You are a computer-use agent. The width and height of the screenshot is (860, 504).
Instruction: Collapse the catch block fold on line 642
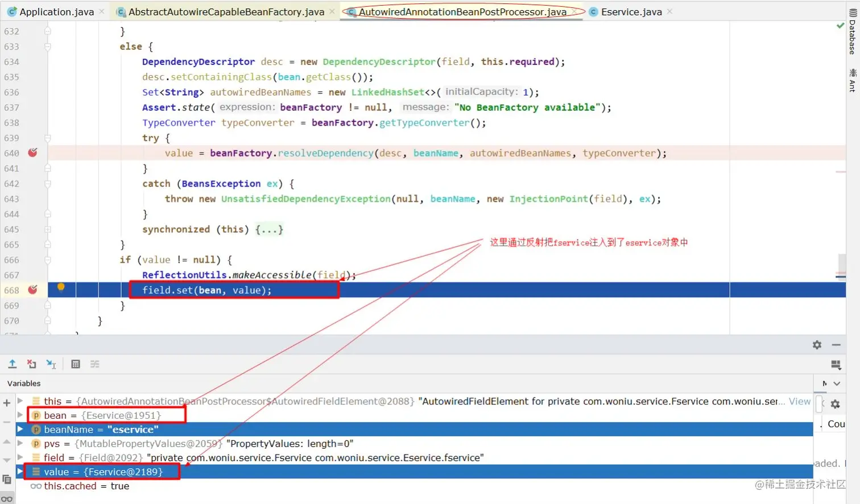pyautogui.click(x=48, y=184)
